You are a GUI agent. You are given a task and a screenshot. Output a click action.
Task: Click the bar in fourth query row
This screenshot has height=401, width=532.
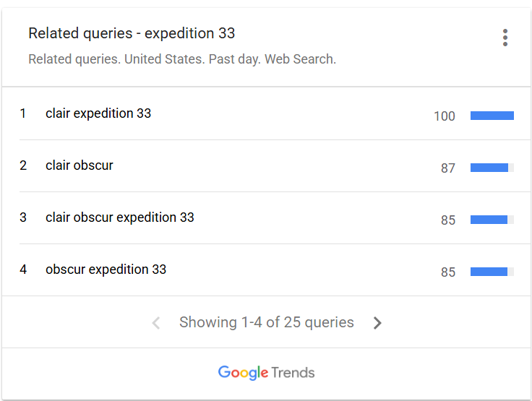pos(489,272)
